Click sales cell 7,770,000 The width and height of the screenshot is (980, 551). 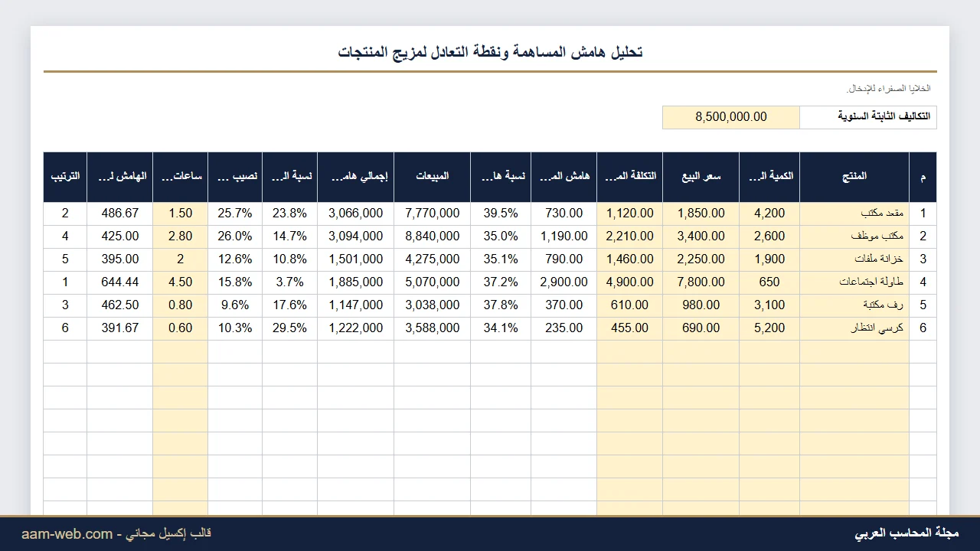433,214
